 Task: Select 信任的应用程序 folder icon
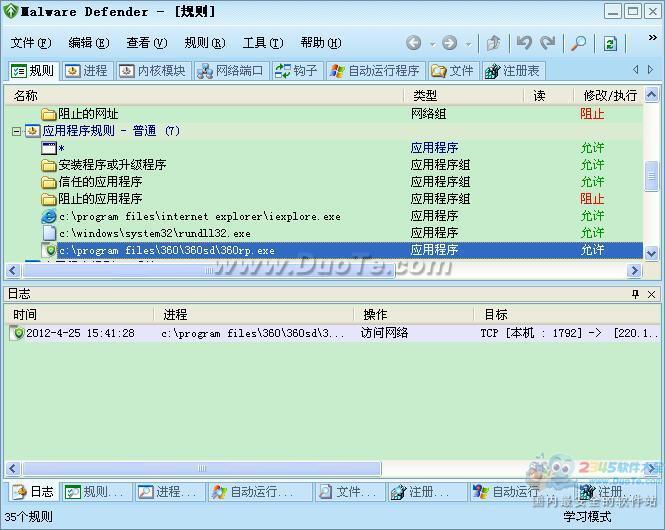[49, 182]
